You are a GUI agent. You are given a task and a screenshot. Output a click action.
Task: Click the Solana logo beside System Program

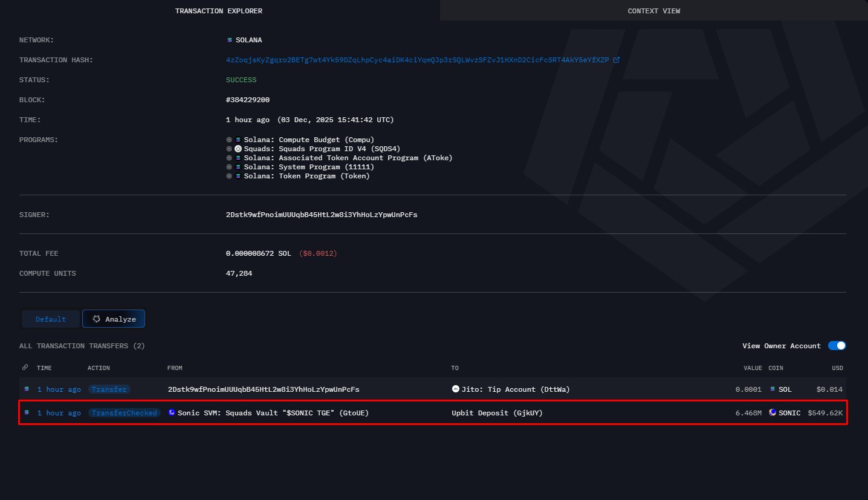(x=238, y=167)
